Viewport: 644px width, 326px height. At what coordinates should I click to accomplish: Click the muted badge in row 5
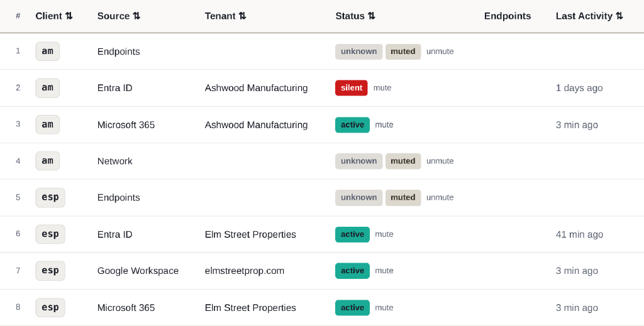point(403,198)
